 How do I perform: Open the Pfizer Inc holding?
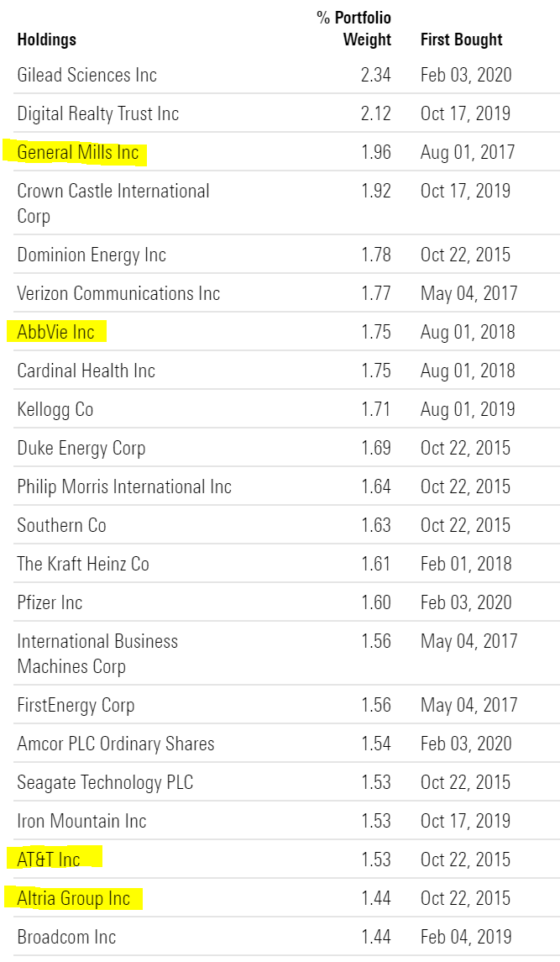50,602
